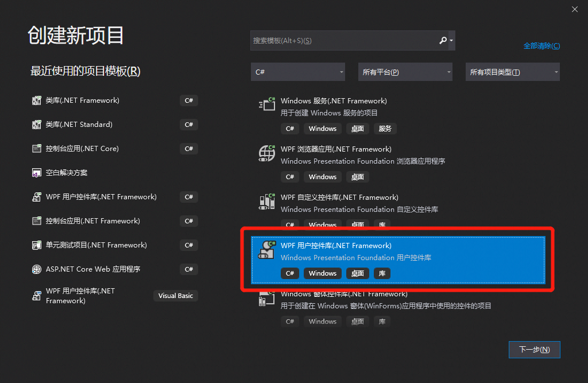Click the class library (.NET Standard) template icon
The width and height of the screenshot is (588, 383).
(36, 125)
